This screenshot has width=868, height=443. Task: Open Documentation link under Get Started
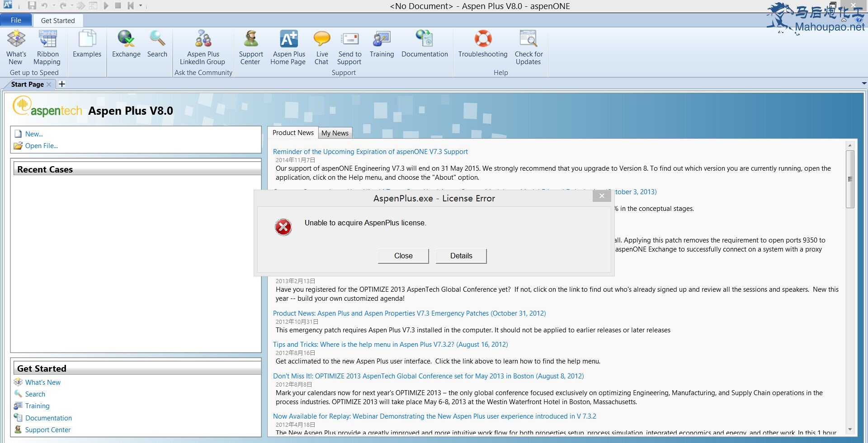point(48,418)
